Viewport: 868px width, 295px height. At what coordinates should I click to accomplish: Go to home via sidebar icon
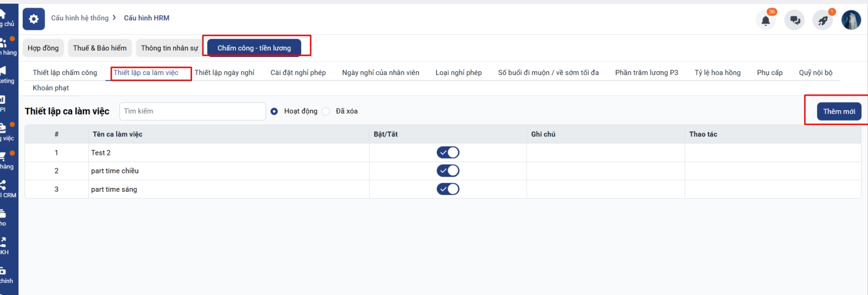click(x=3, y=14)
